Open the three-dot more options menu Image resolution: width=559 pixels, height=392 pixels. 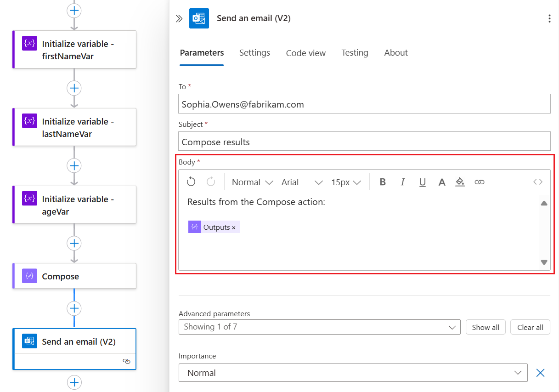549,18
